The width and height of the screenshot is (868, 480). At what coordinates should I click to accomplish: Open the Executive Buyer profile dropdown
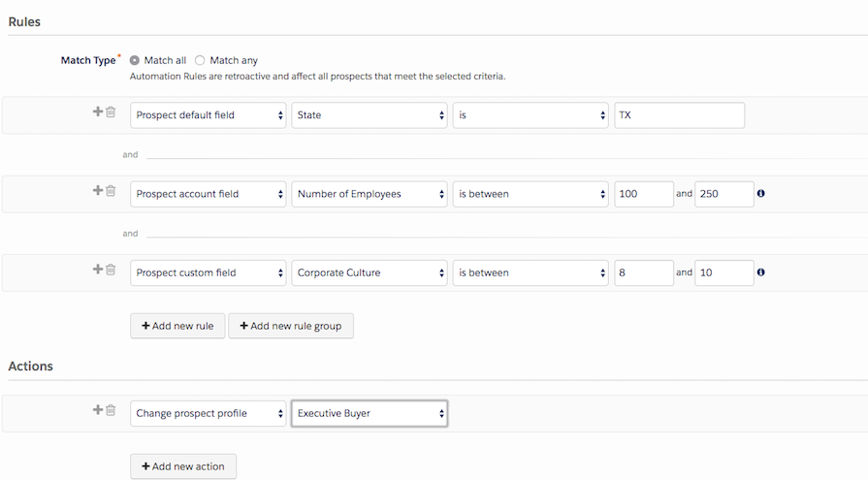(x=370, y=413)
